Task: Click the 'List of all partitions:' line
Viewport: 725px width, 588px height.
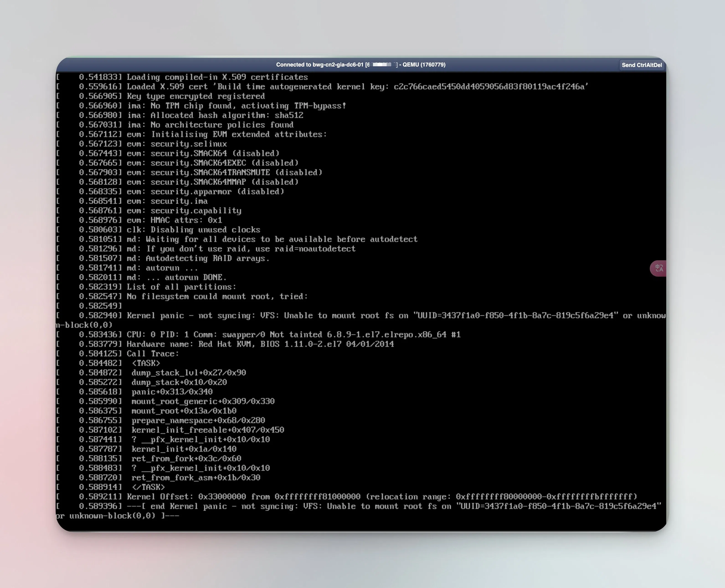Action: (181, 287)
